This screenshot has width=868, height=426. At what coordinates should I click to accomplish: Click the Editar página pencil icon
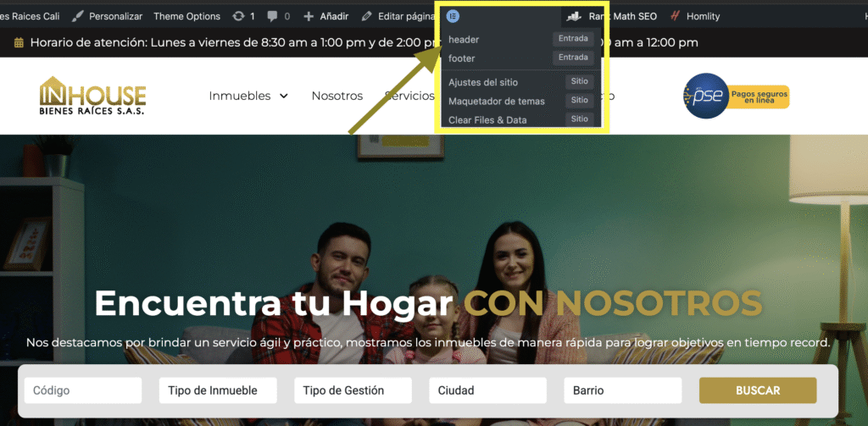pos(366,16)
